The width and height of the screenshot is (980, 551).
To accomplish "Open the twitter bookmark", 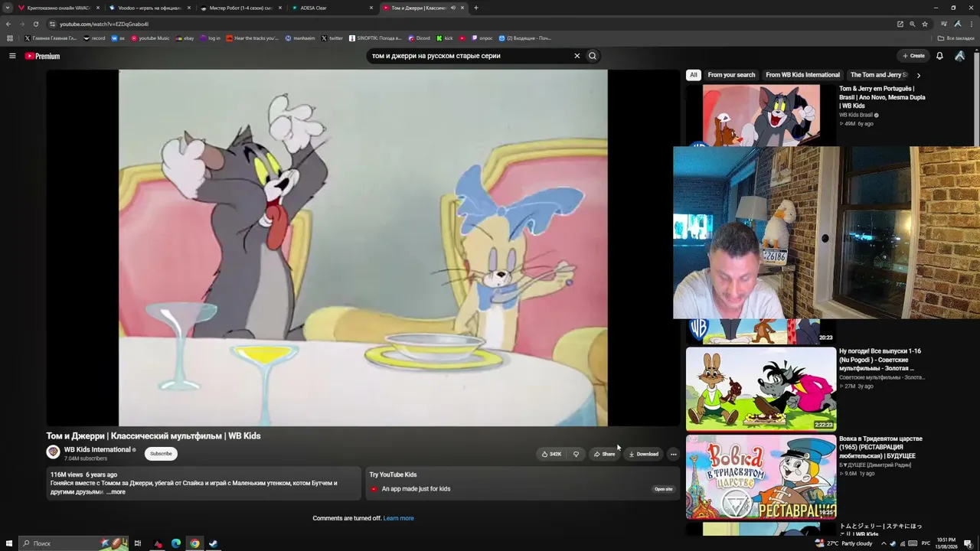I will click(332, 38).
